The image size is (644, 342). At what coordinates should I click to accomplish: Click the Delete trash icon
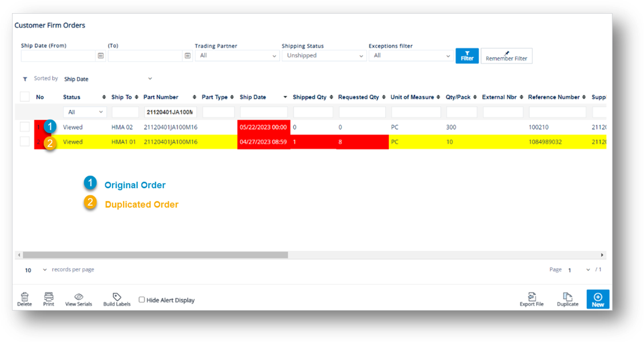pos(24,296)
